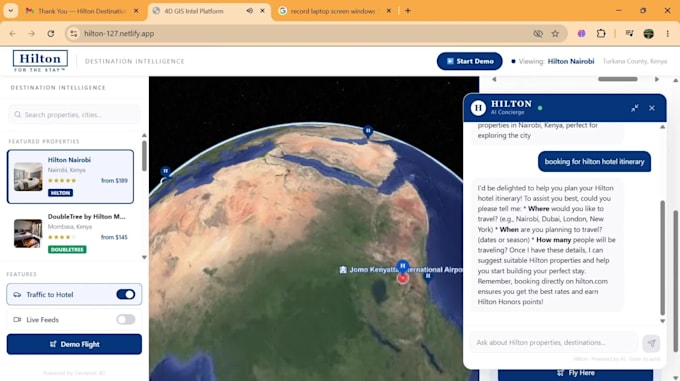This screenshot has width=680, height=381.
Task: Open a new browser tab
Action: click(408, 11)
